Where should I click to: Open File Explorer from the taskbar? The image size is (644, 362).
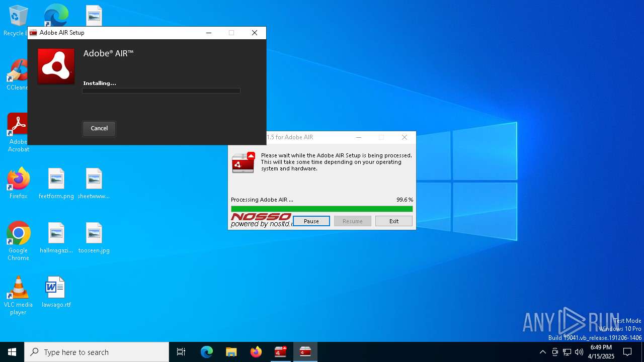231,352
